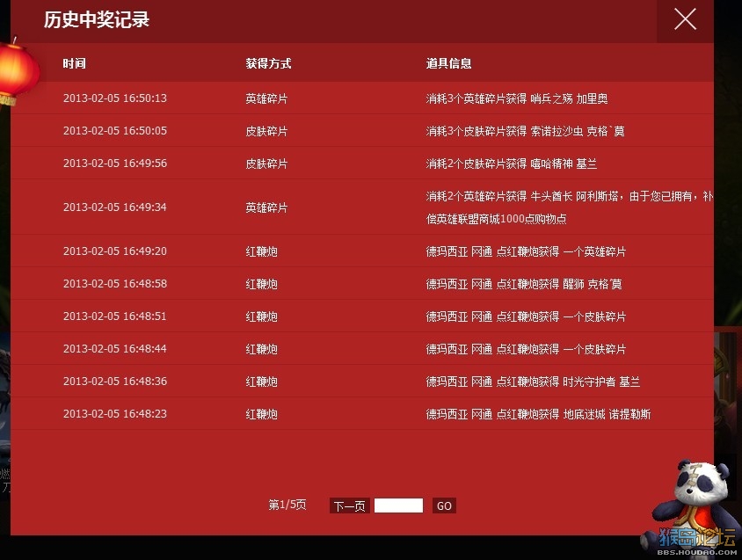Select the 获得方式 column header
The height and width of the screenshot is (560, 742).
click(268, 63)
